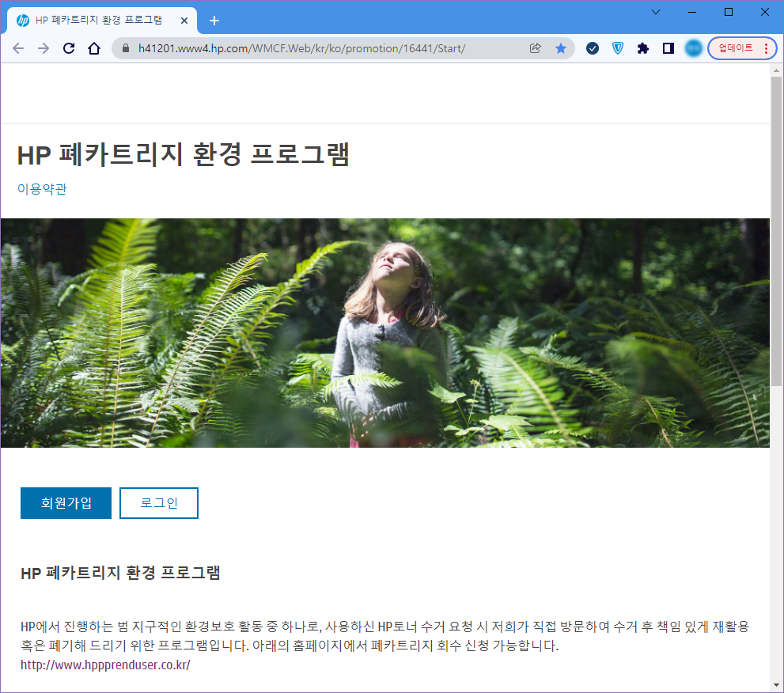Viewport: 784px width, 693px height.
Task: Click the padlock site info icon
Action: [126, 48]
